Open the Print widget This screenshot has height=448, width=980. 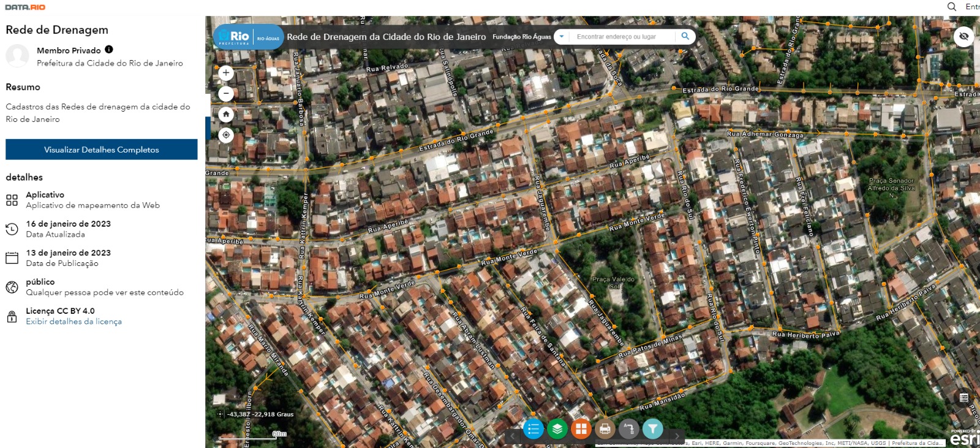point(605,429)
